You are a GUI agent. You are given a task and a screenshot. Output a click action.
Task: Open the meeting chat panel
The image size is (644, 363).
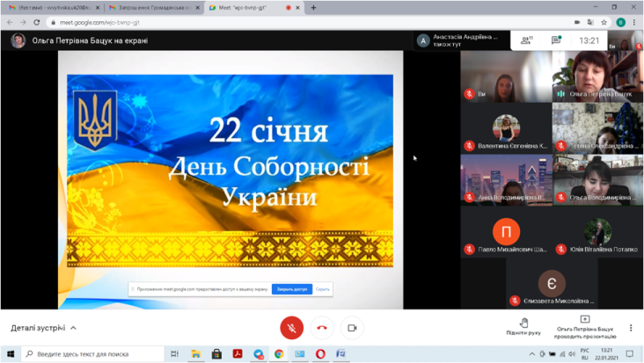pos(556,40)
